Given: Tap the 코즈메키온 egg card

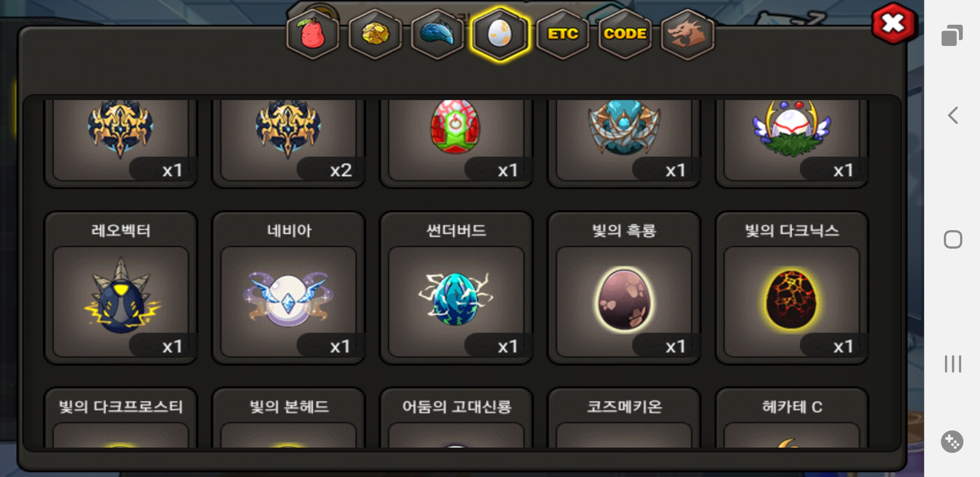Looking at the screenshot, I should (x=624, y=418).
